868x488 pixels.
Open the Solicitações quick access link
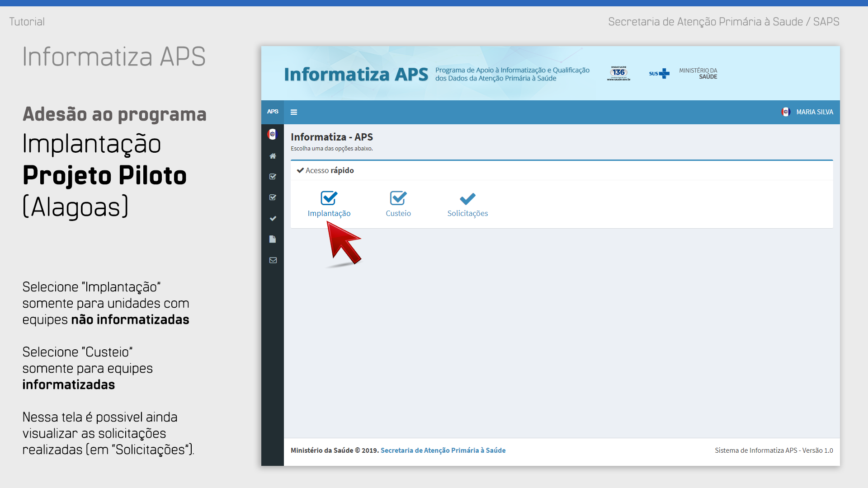(x=467, y=213)
